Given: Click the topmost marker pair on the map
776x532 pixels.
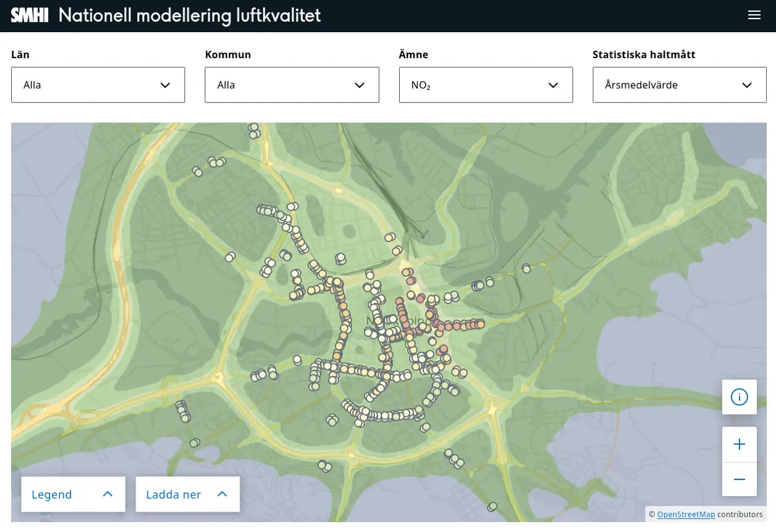Looking at the screenshot, I should [253, 130].
